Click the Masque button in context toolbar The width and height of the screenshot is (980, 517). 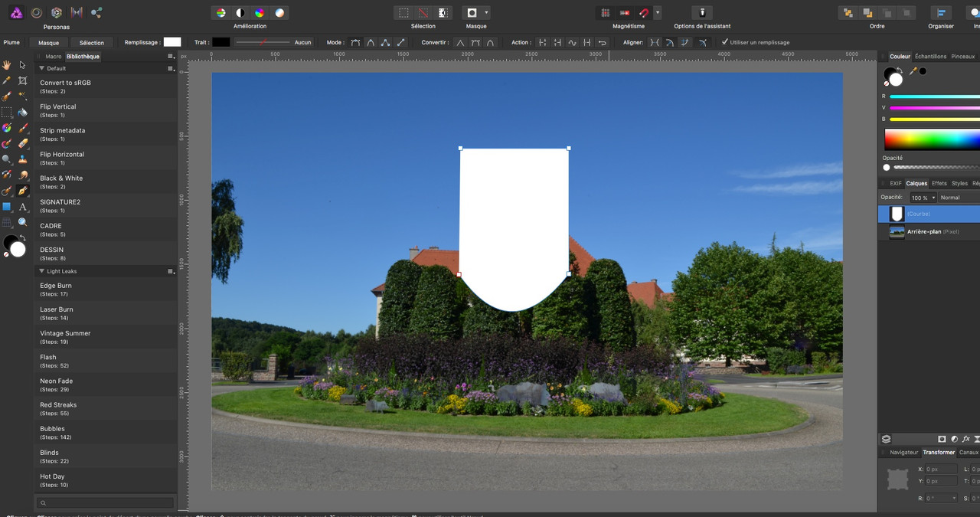(49, 42)
